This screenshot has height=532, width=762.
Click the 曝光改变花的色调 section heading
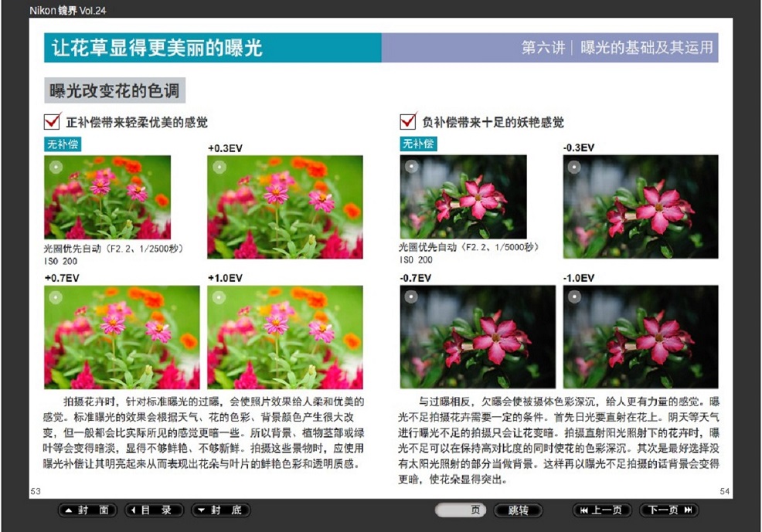click(x=114, y=90)
